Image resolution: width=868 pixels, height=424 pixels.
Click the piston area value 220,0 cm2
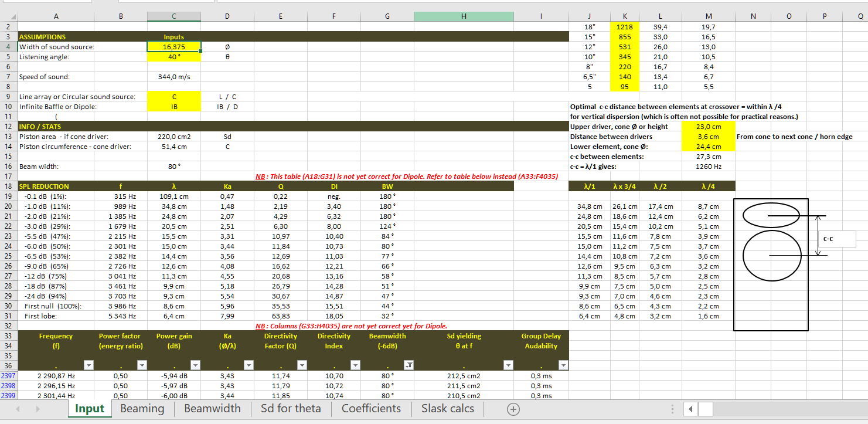173,137
